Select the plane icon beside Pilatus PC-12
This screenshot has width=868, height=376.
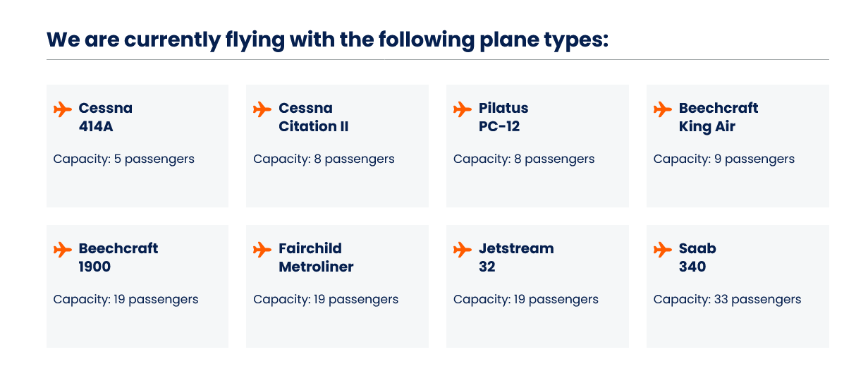pyautogui.click(x=463, y=109)
